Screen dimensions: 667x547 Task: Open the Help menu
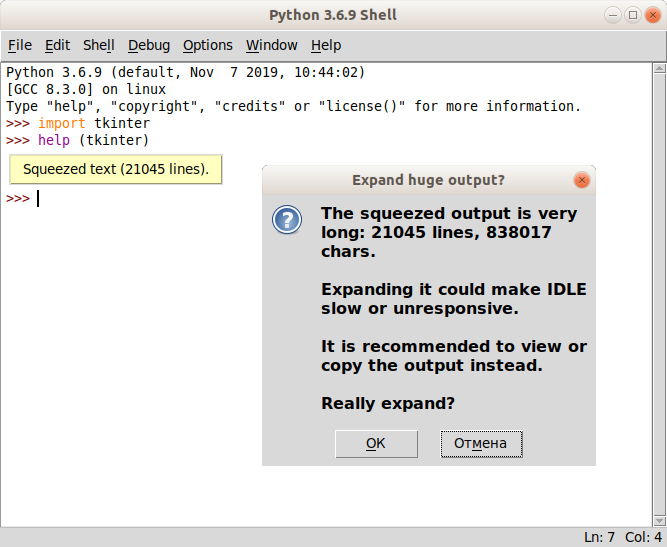point(326,45)
